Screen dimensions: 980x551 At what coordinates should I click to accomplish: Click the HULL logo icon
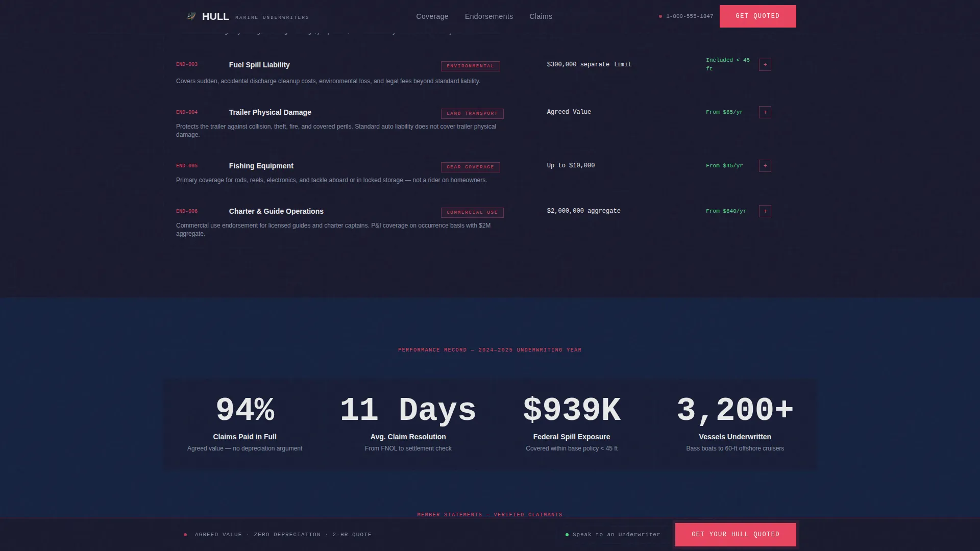pyautogui.click(x=191, y=16)
